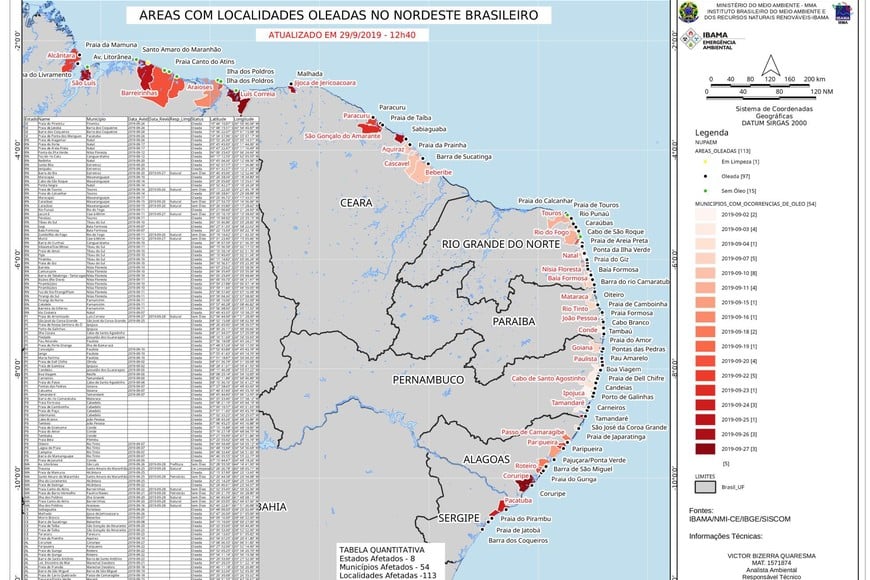The height and width of the screenshot is (580, 870).
Task: Pick the 2019-09-02 legend color swatch
Action: coord(704,214)
